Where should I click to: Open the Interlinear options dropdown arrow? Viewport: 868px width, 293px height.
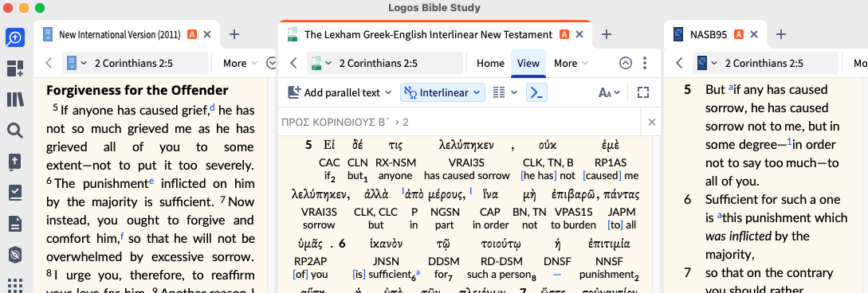[x=476, y=93]
